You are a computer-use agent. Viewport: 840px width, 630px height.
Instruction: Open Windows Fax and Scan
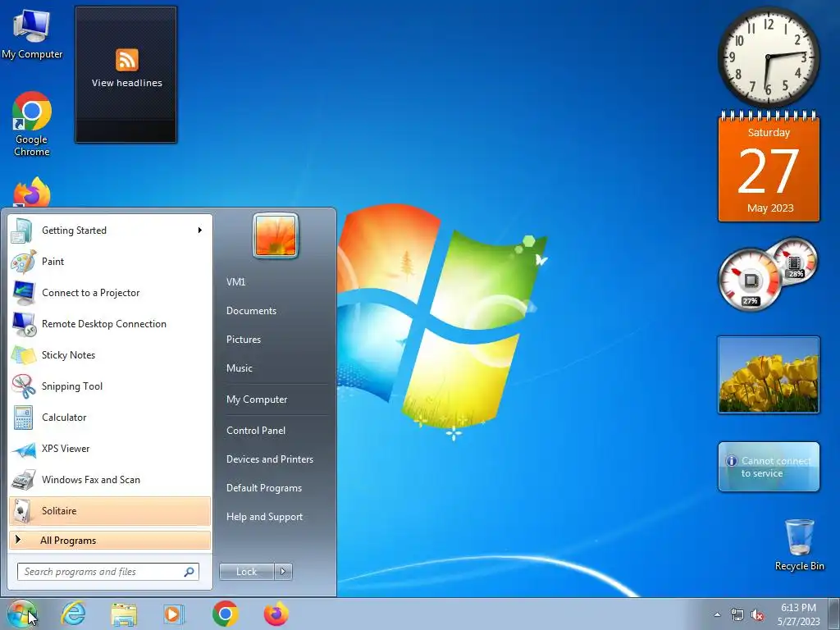pos(110,479)
